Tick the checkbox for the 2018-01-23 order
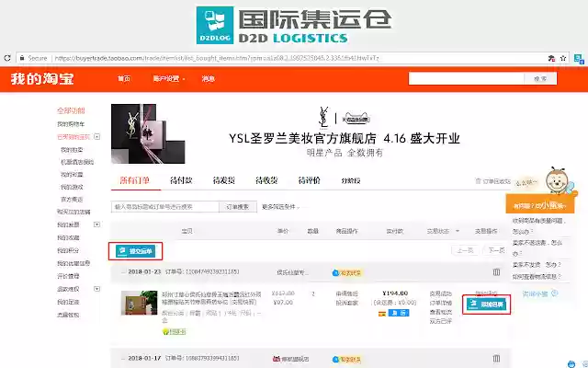 tap(123, 272)
